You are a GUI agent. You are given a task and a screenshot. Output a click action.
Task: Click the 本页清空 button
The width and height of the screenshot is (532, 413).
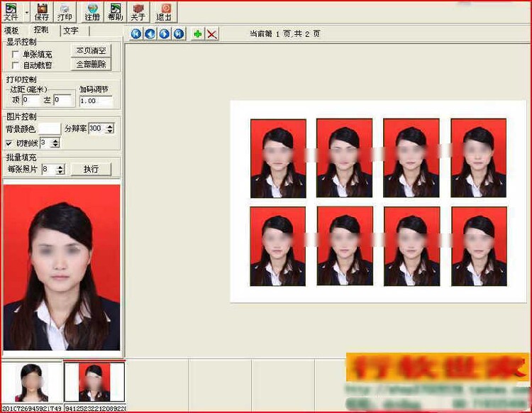(x=91, y=50)
